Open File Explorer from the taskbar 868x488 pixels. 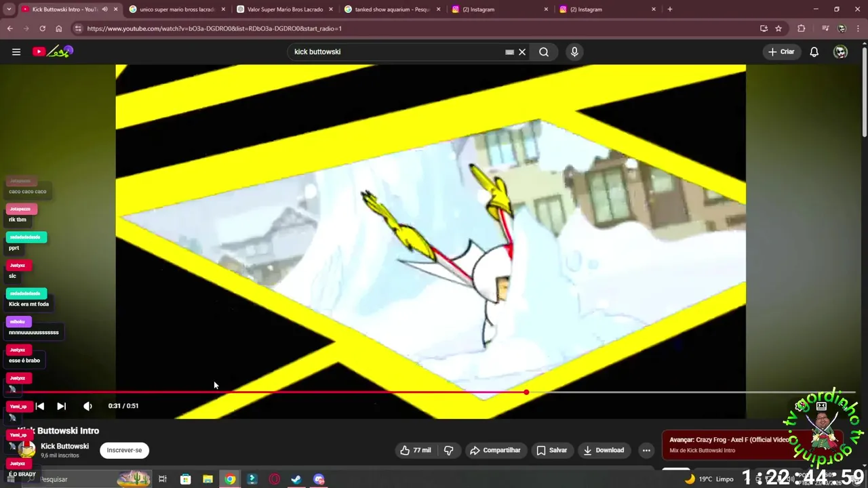pyautogui.click(x=208, y=479)
